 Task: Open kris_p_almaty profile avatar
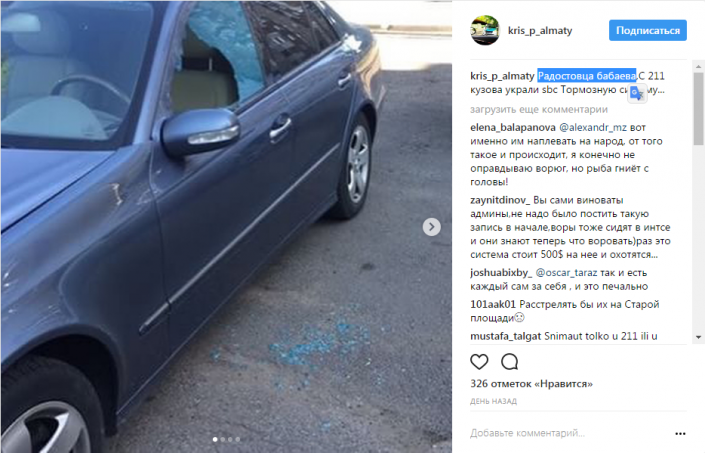point(485,31)
